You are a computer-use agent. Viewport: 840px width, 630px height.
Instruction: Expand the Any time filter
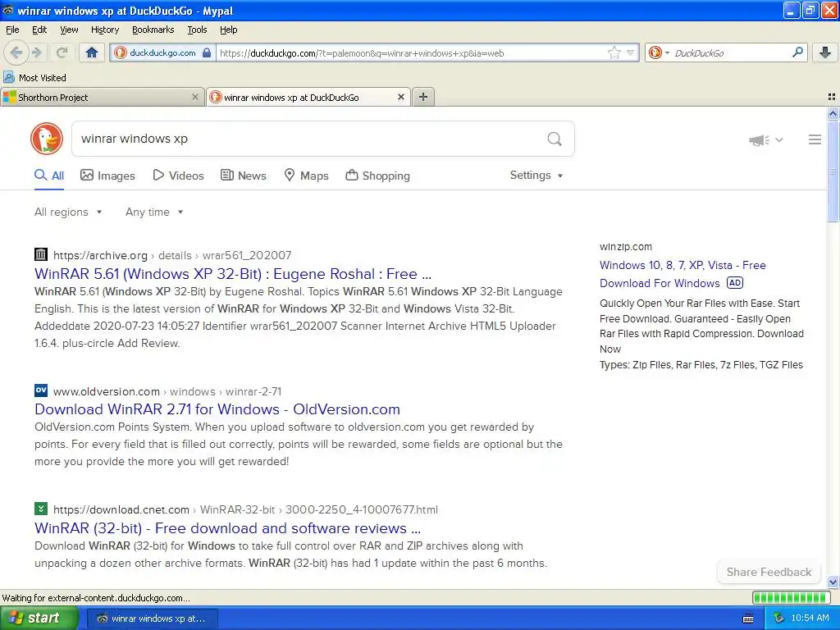click(x=154, y=212)
